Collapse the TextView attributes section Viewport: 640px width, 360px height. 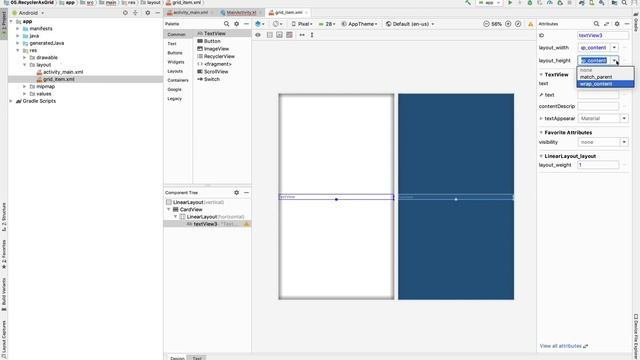541,75
